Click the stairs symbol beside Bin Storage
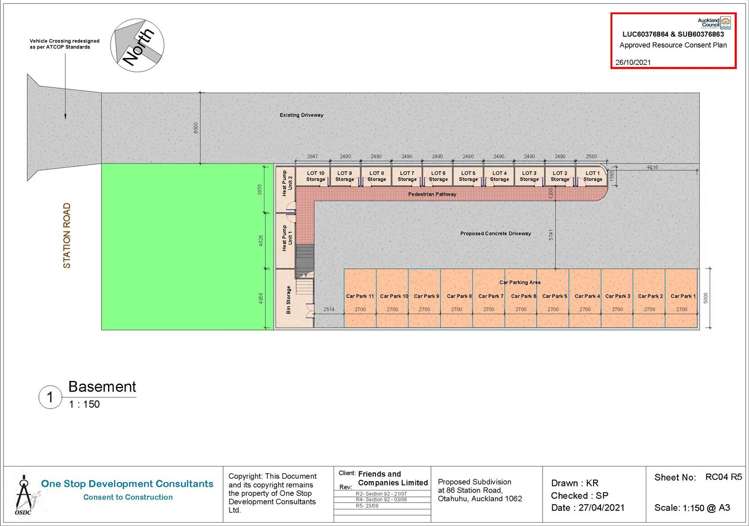Viewport: 749px width, 526px height. coord(305,261)
